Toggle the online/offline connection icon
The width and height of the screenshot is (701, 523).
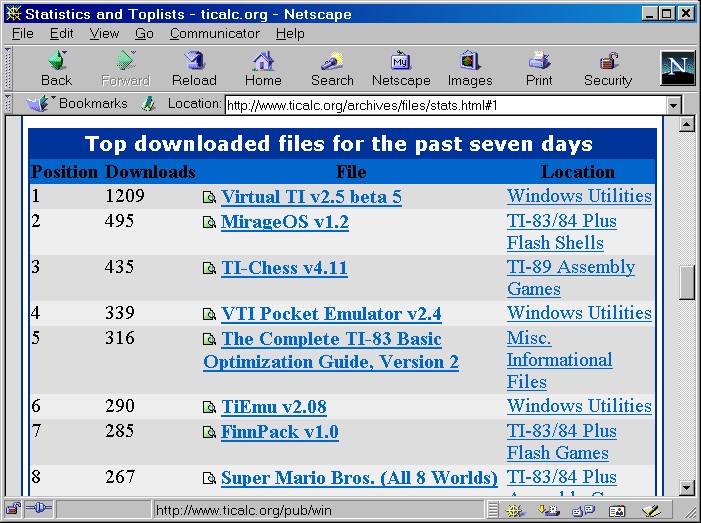(38, 510)
